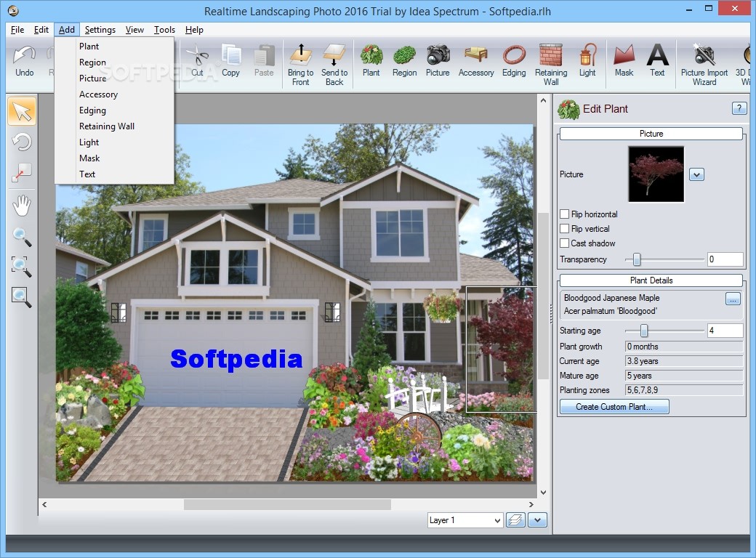This screenshot has width=756, height=558.
Task: Open the Edit menu
Action: (x=41, y=29)
